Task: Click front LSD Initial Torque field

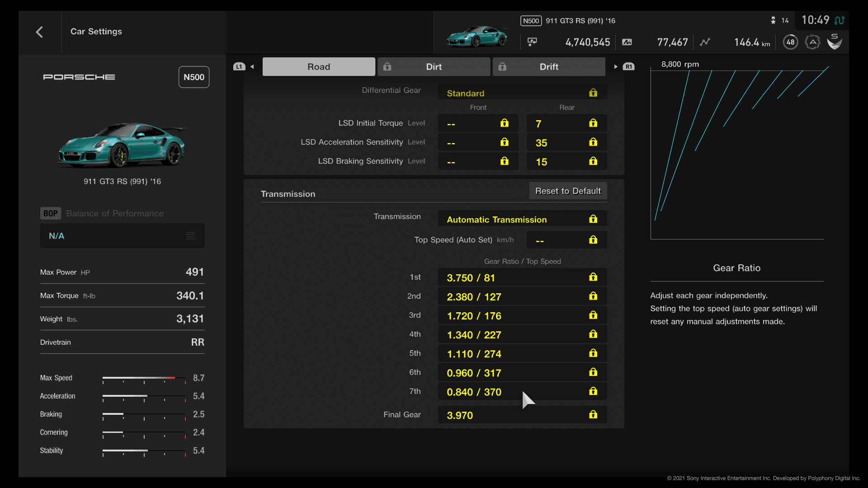Action: click(478, 123)
